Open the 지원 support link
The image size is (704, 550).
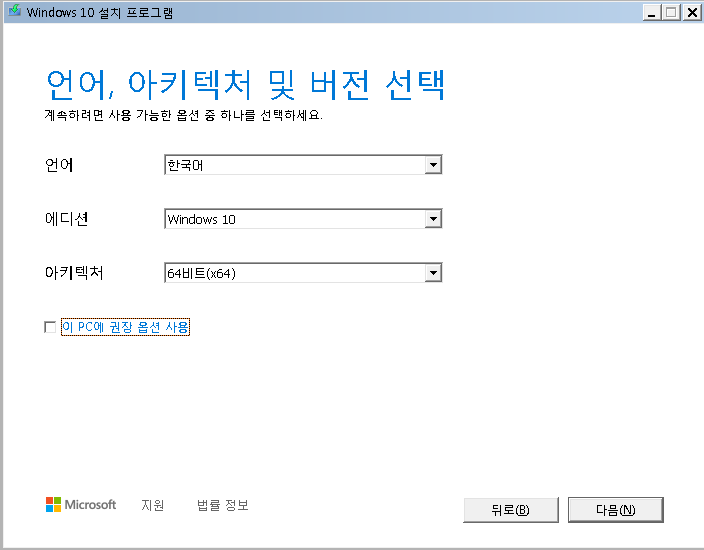tap(153, 506)
